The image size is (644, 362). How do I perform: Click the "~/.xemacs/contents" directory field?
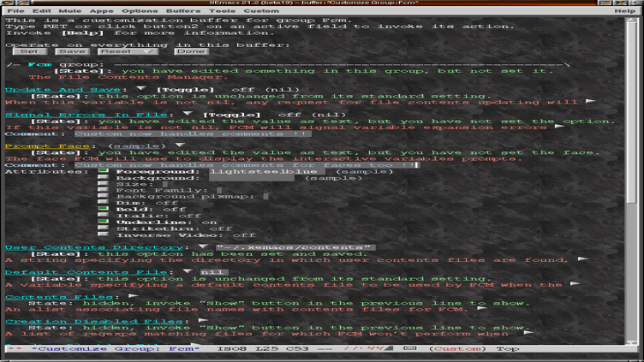point(295,247)
